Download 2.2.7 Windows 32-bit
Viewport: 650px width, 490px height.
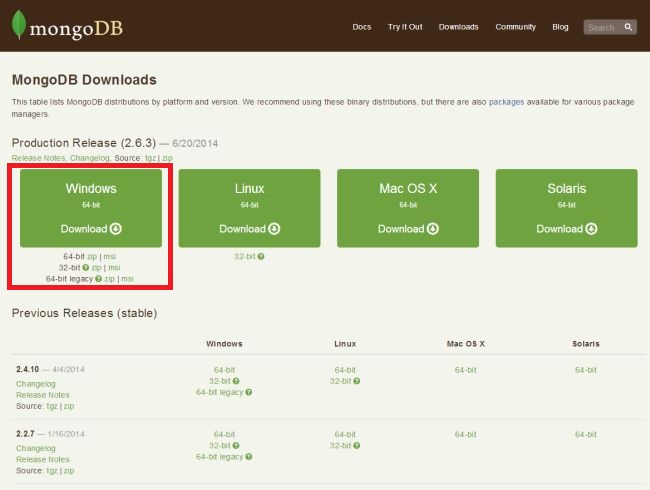click(x=220, y=446)
